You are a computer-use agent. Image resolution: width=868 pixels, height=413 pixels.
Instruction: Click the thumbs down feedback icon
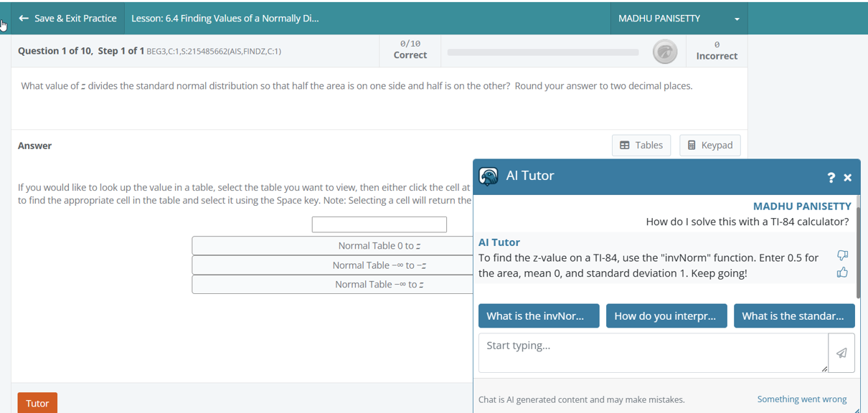click(x=842, y=256)
